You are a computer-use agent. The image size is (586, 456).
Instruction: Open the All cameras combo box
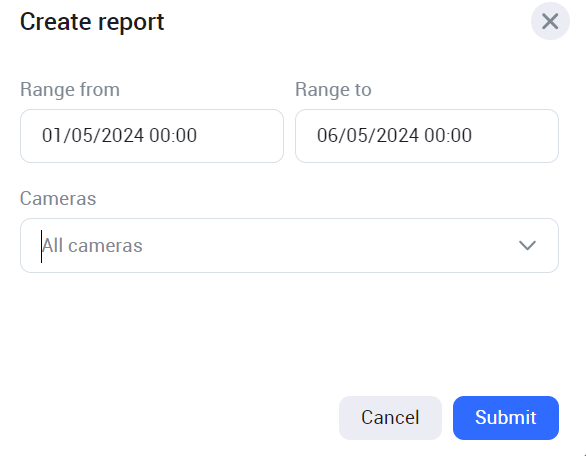[289, 246]
